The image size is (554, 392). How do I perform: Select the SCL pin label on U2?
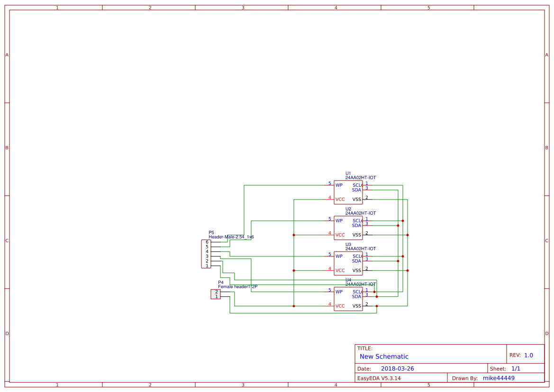coord(357,220)
